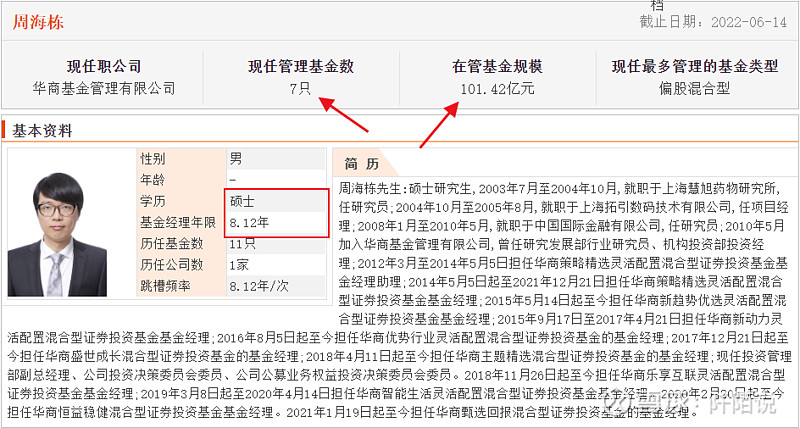
Task: Click the 历任基金数 row label
Action: [x=171, y=244]
